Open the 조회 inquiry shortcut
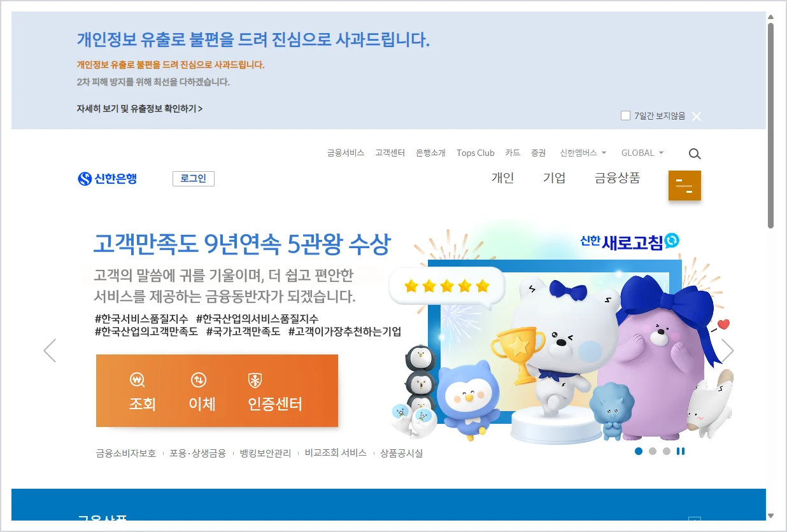Image resolution: width=787 pixels, height=532 pixels. tap(142, 392)
